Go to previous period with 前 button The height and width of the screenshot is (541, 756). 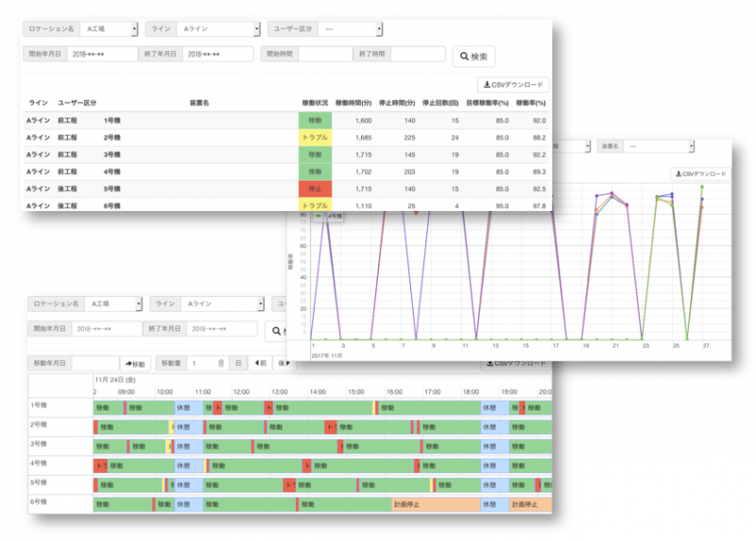coord(261,363)
